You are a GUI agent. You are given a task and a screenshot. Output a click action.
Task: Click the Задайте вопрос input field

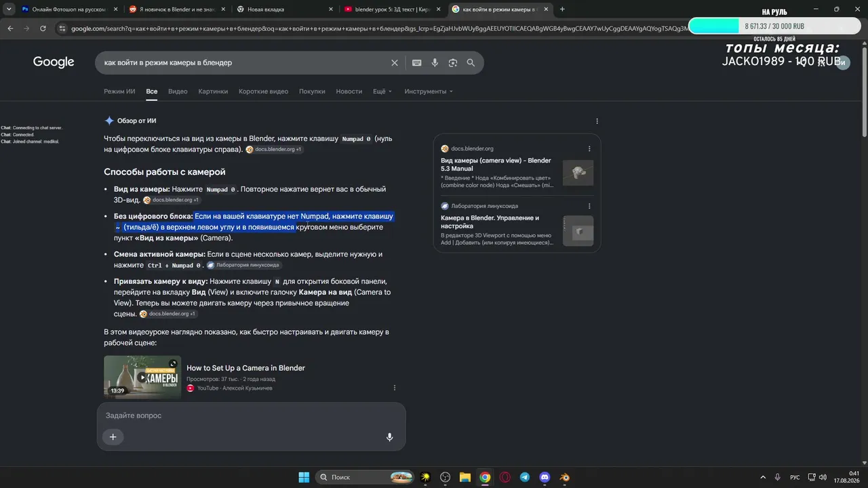pyautogui.click(x=251, y=415)
